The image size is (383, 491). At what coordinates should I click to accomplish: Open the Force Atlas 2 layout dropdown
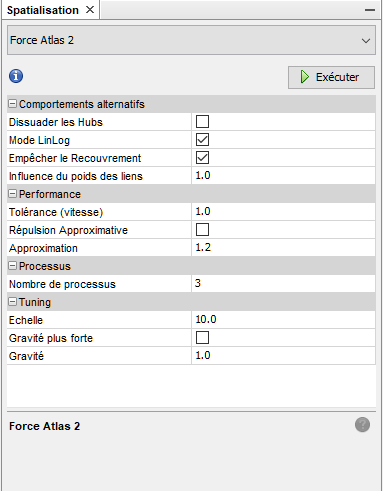pyautogui.click(x=191, y=40)
